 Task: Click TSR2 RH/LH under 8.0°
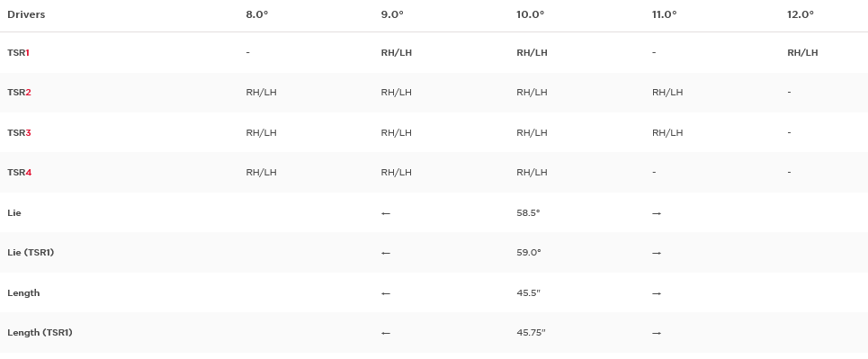pos(261,93)
